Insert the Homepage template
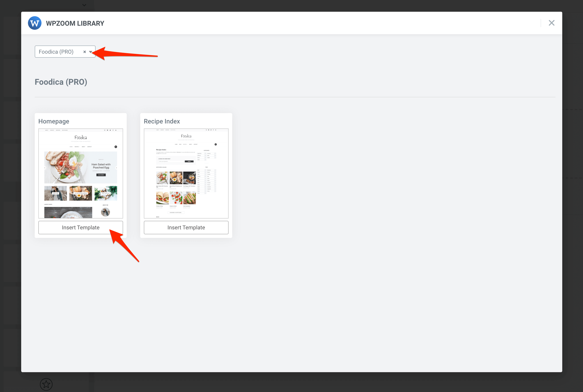Image resolution: width=583 pixels, height=392 pixels. pyautogui.click(x=80, y=228)
